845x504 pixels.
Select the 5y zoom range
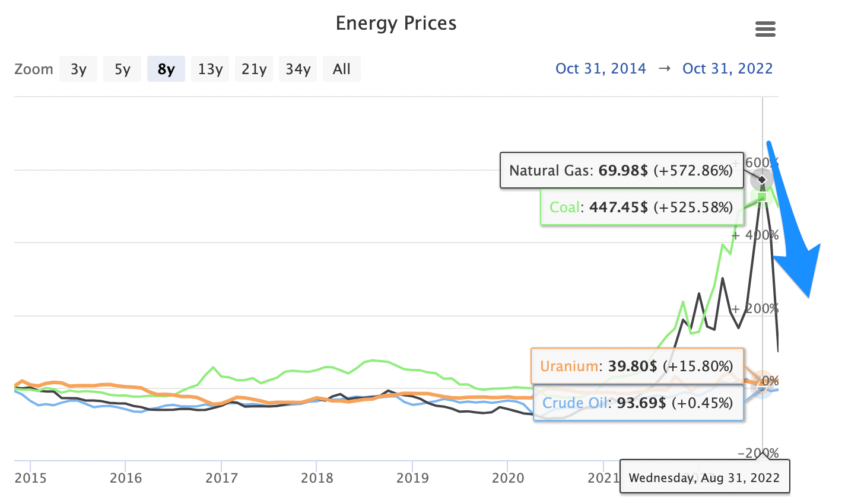[x=122, y=69]
